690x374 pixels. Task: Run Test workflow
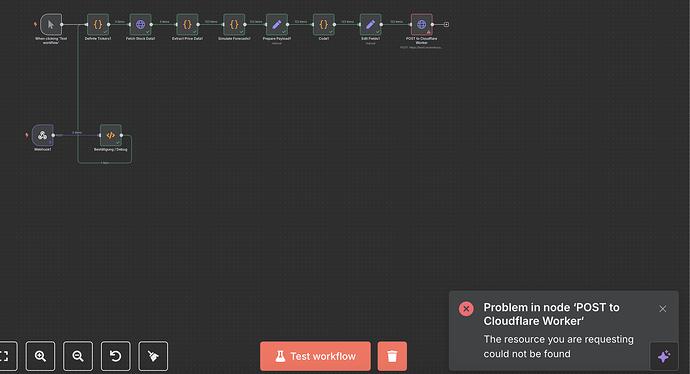pyautogui.click(x=316, y=356)
